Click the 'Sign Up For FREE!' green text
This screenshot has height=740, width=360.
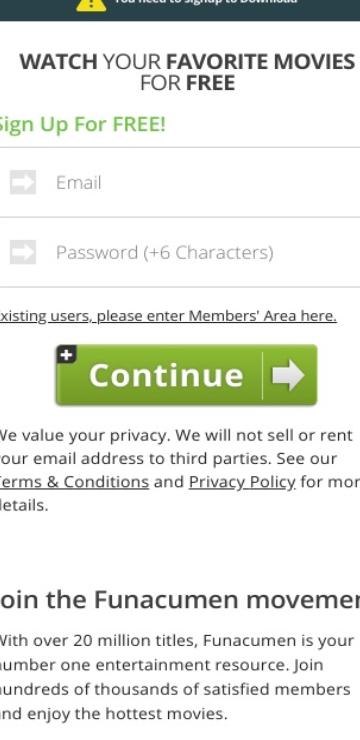(x=83, y=125)
